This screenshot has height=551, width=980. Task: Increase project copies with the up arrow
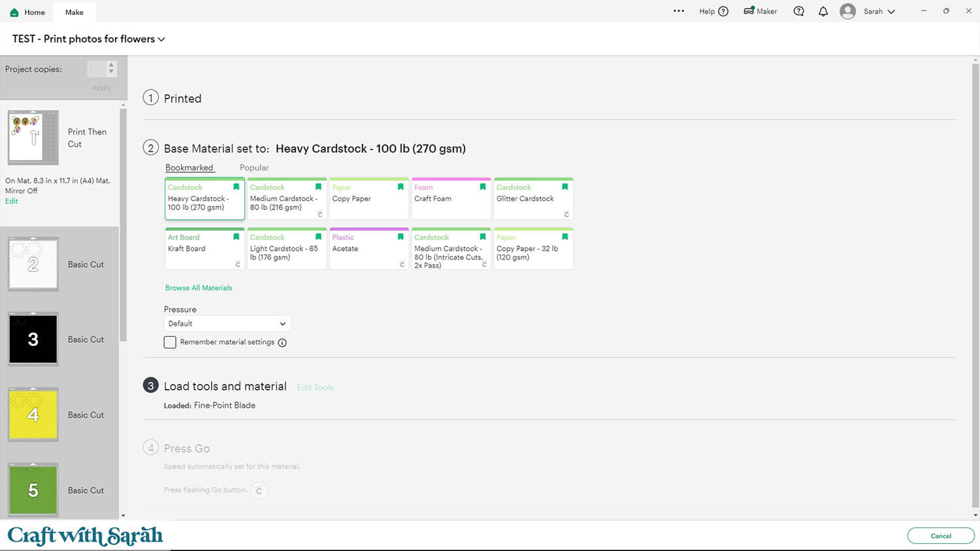[111, 65]
